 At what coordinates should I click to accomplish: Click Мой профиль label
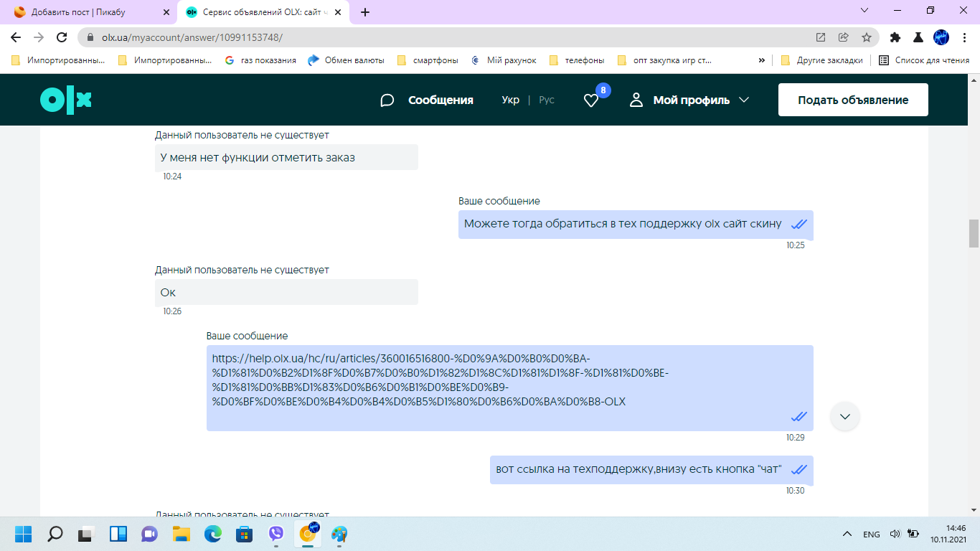pyautogui.click(x=691, y=100)
